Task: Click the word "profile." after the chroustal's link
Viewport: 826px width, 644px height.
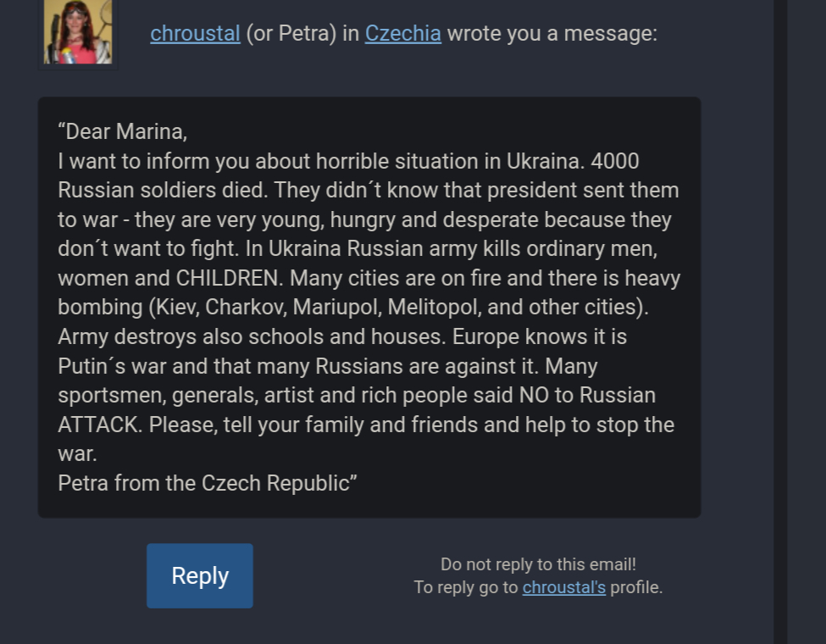Action: [x=636, y=587]
